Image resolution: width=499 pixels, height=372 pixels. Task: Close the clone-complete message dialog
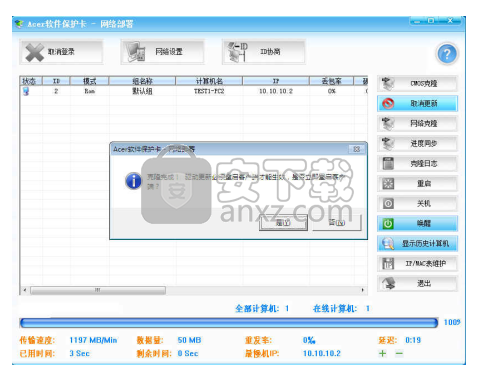pos(356,149)
